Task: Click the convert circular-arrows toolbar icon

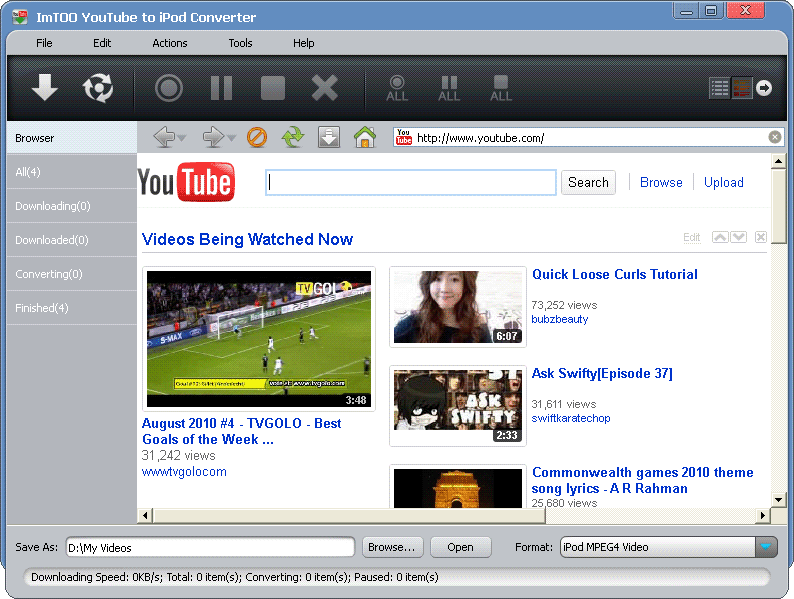Action: (98, 88)
